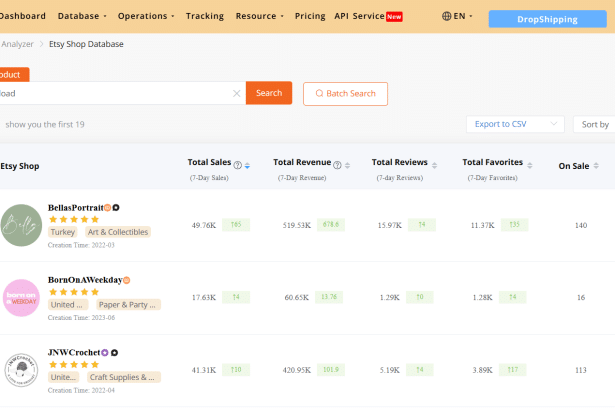Open JNWCrochet shop avatar
Image resolution: width=615 pixels, height=410 pixels.
tap(21, 370)
